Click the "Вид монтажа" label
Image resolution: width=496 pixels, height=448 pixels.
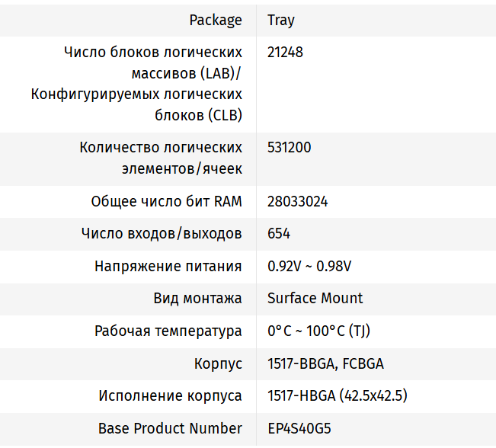click(x=197, y=298)
